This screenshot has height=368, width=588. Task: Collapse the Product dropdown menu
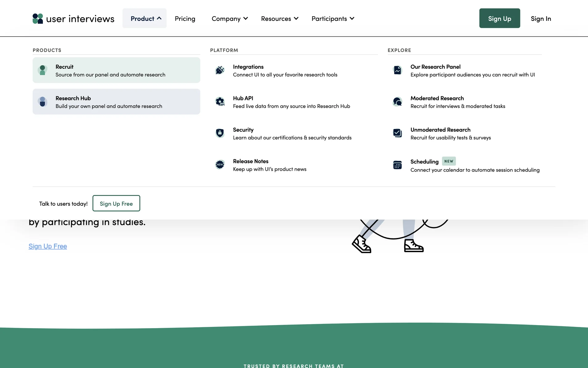[145, 18]
